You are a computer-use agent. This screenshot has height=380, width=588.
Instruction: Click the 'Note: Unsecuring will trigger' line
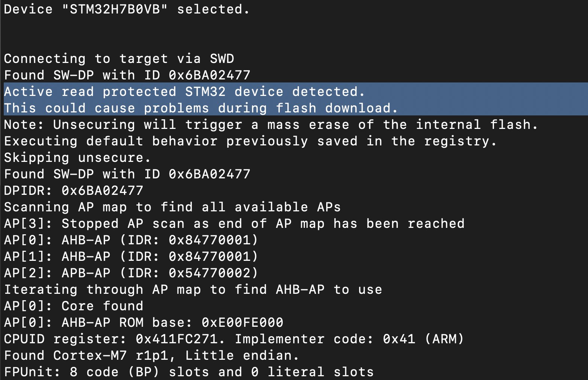[270, 125]
